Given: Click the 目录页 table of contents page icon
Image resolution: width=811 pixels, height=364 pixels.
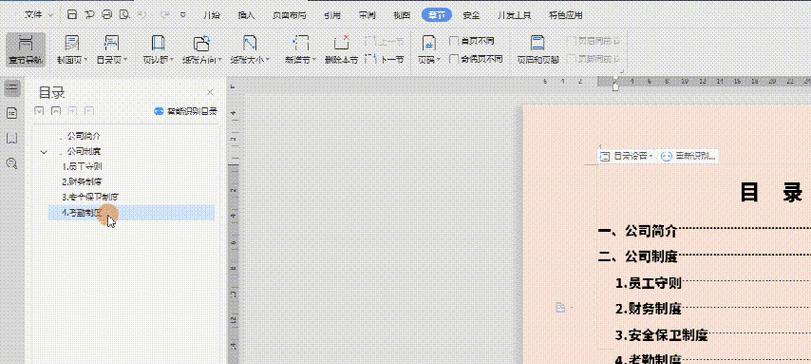Looking at the screenshot, I should (x=111, y=43).
